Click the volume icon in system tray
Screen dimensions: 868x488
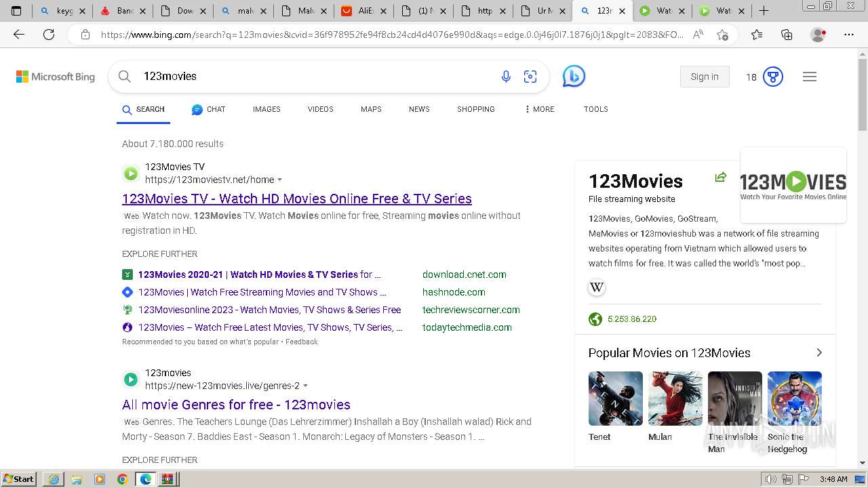pyautogui.click(x=771, y=479)
